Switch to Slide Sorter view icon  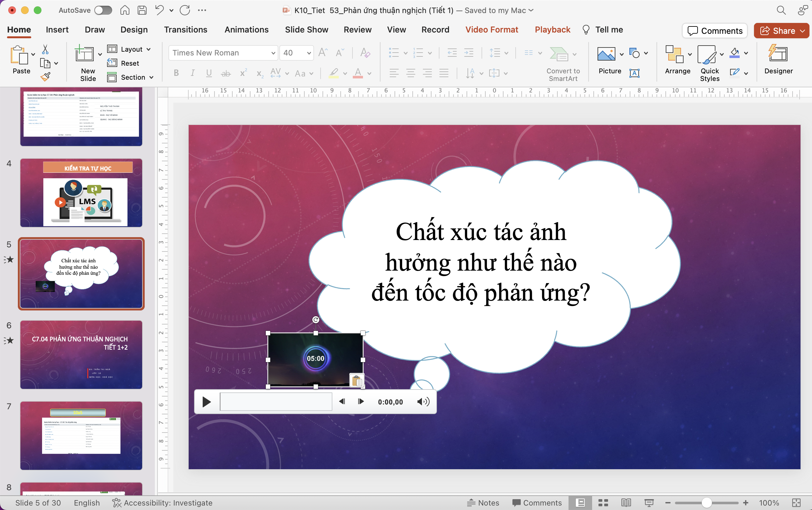[603, 503]
